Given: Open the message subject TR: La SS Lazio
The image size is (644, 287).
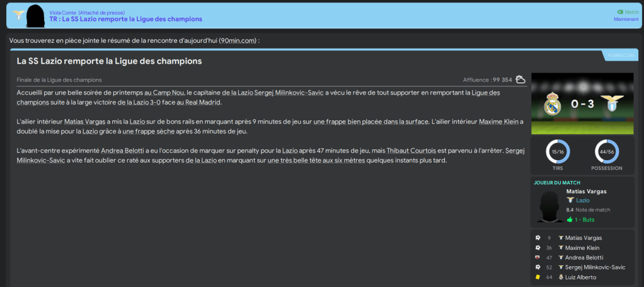Looking at the screenshot, I should pos(126,20).
